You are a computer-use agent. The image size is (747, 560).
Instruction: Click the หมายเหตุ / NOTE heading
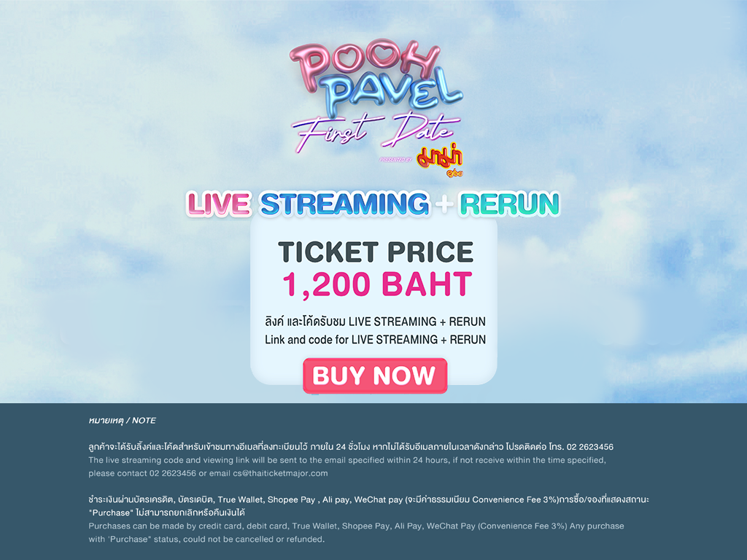click(122, 421)
